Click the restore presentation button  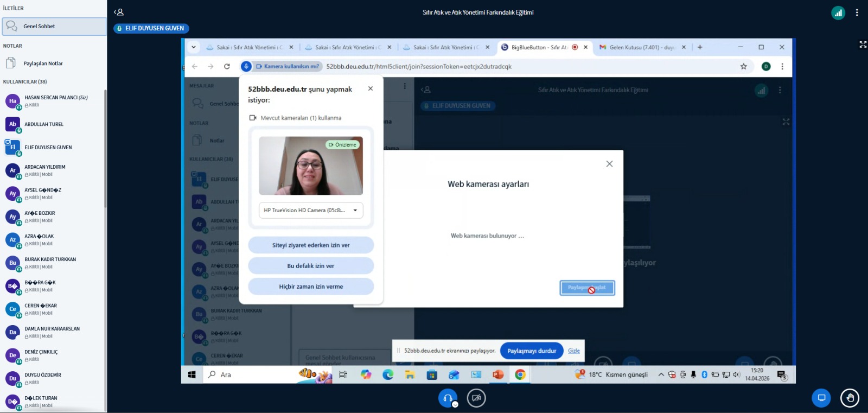point(821,398)
